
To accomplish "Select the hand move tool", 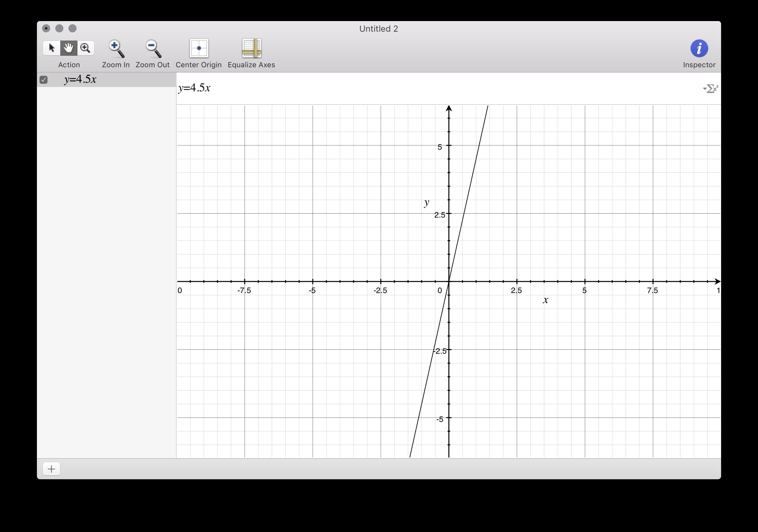I will click(x=69, y=48).
